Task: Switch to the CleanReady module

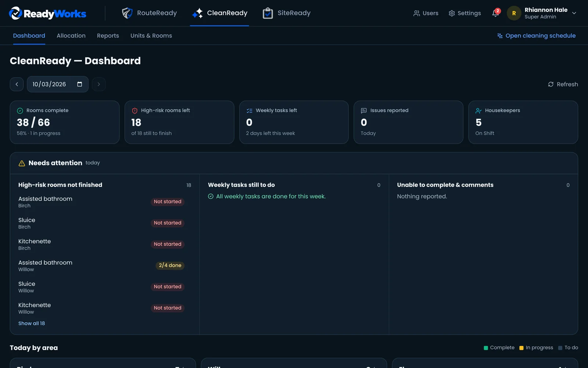Action: coord(219,13)
